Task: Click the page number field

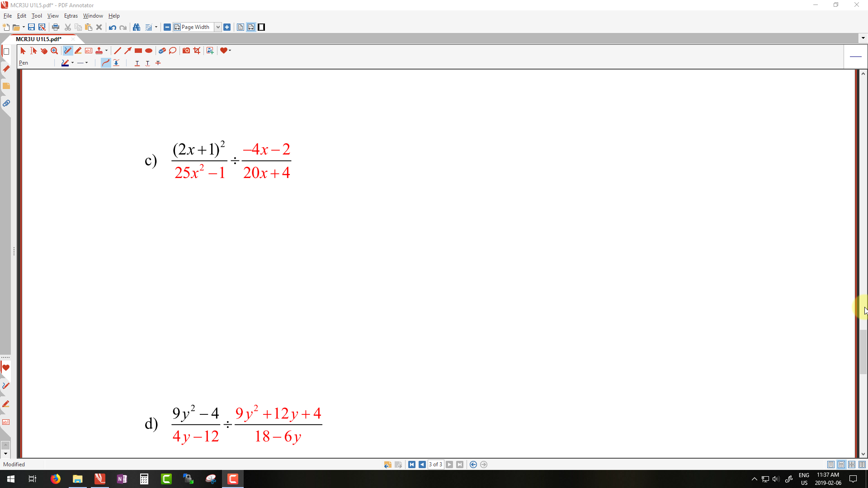Action: [x=436, y=465]
